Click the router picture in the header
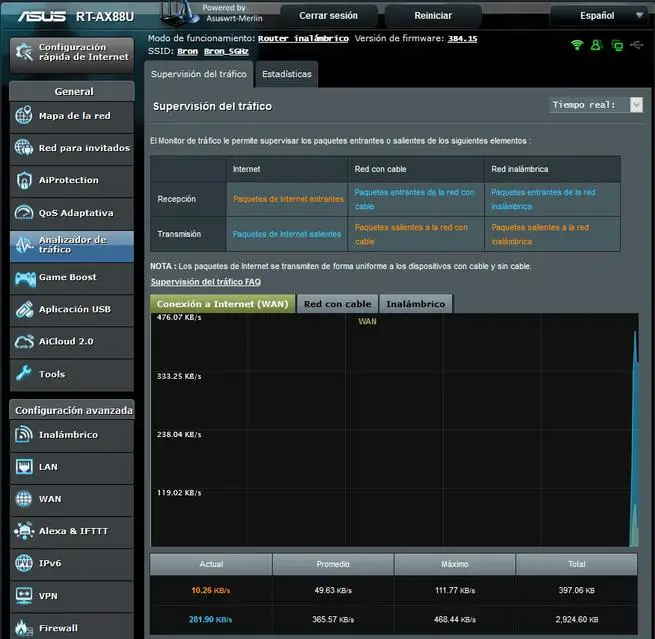Screen dimensions: 655x639 pos(180,13)
